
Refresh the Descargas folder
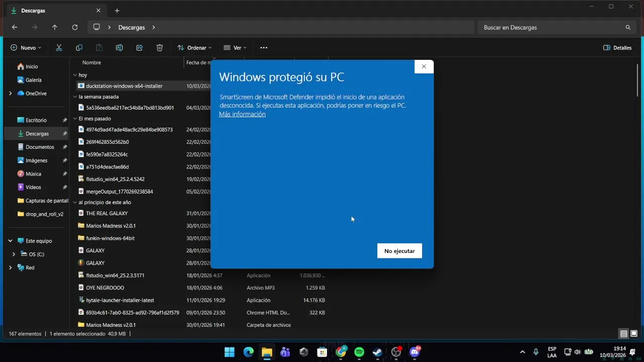[x=75, y=27]
